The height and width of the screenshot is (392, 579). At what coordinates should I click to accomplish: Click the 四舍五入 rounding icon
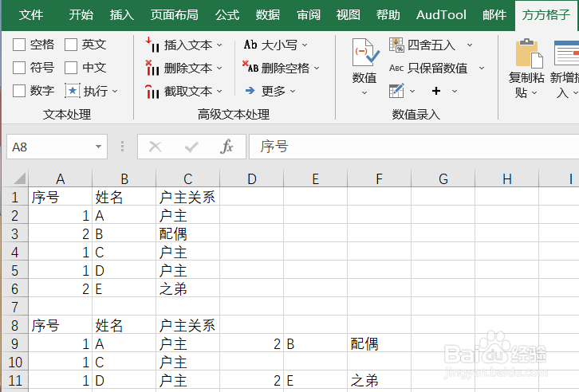pos(396,45)
